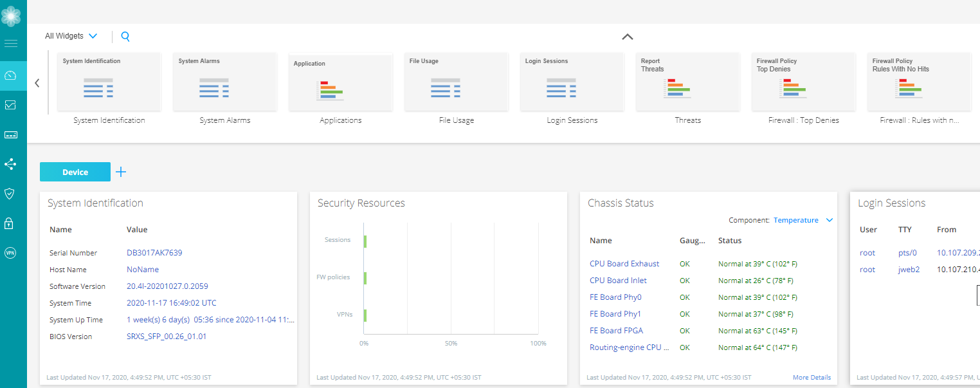
Task: Open the network topology share icon
Action: 11,164
